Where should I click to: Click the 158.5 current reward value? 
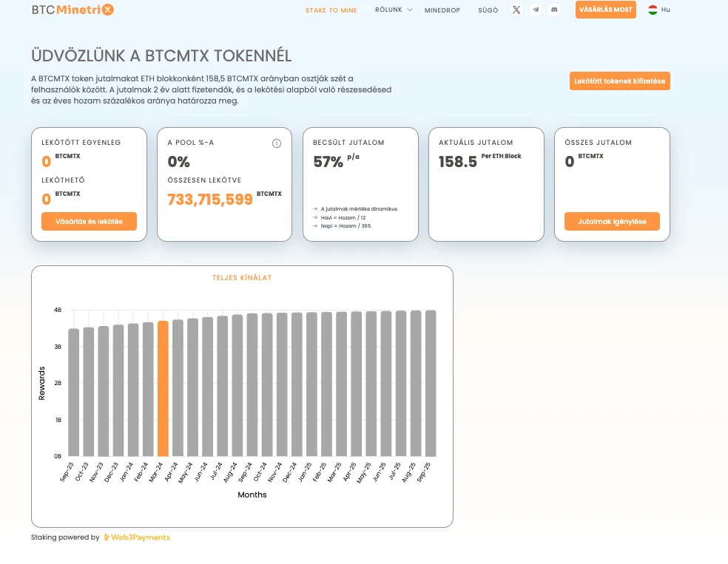click(458, 162)
